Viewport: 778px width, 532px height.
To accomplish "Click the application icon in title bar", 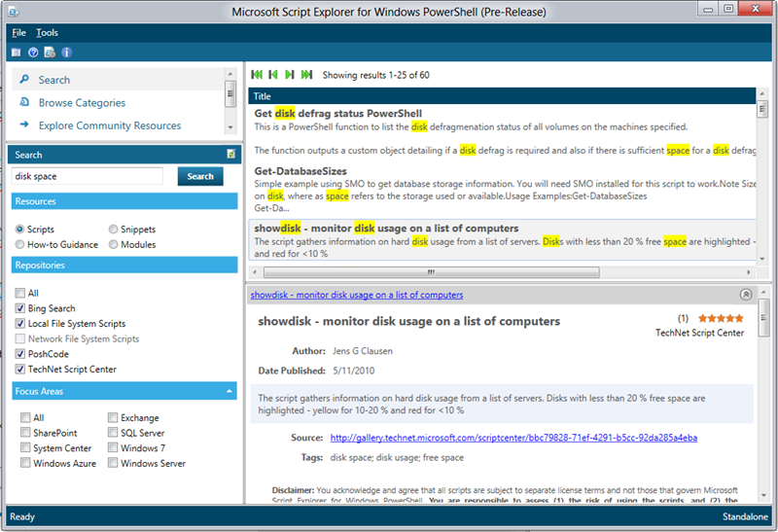I will pyautogui.click(x=14, y=11).
